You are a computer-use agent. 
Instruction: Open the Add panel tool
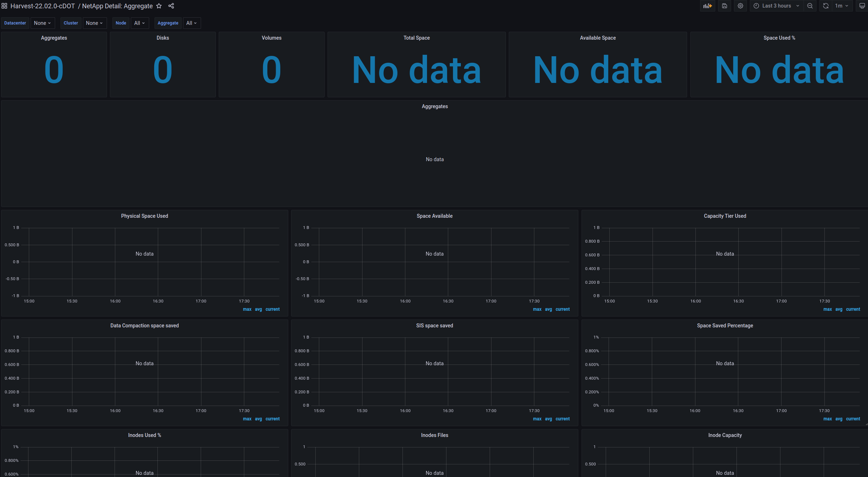707,6
